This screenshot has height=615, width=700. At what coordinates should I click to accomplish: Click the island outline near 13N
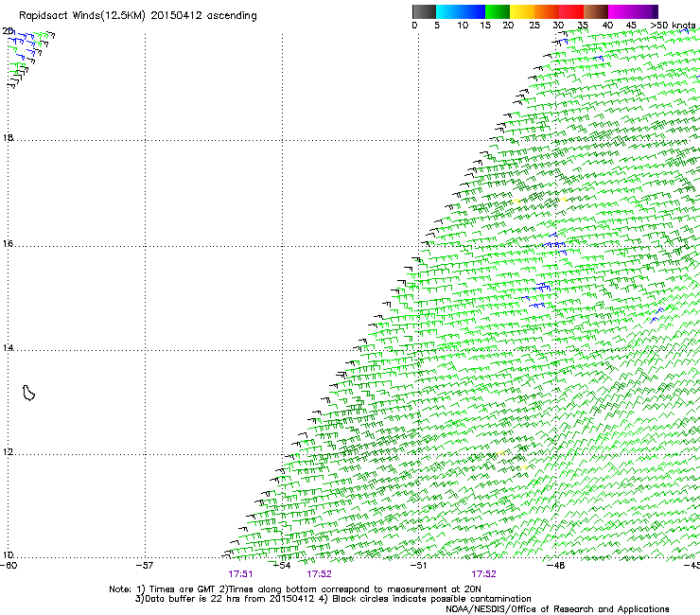[28, 393]
